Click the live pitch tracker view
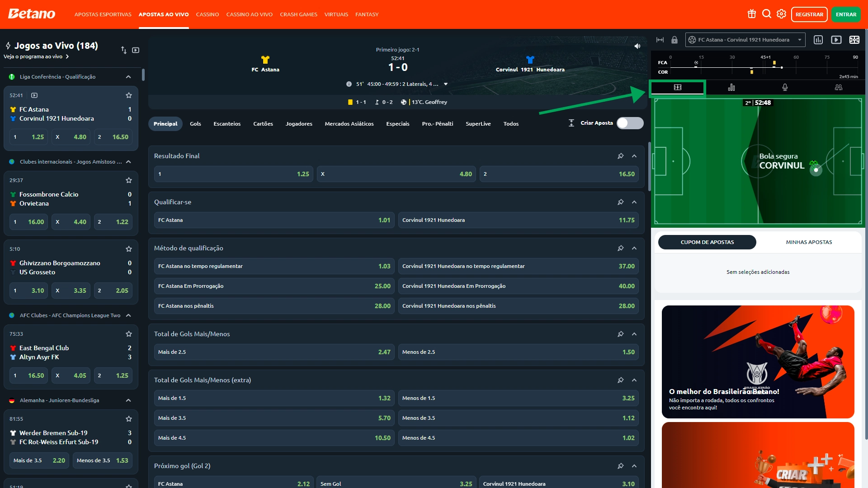Image resolution: width=868 pixels, height=488 pixels. click(x=758, y=161)
